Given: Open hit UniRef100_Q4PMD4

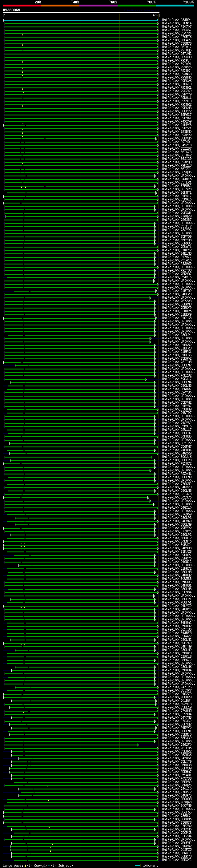Looking at the screenshot, I should click(176, 450).
